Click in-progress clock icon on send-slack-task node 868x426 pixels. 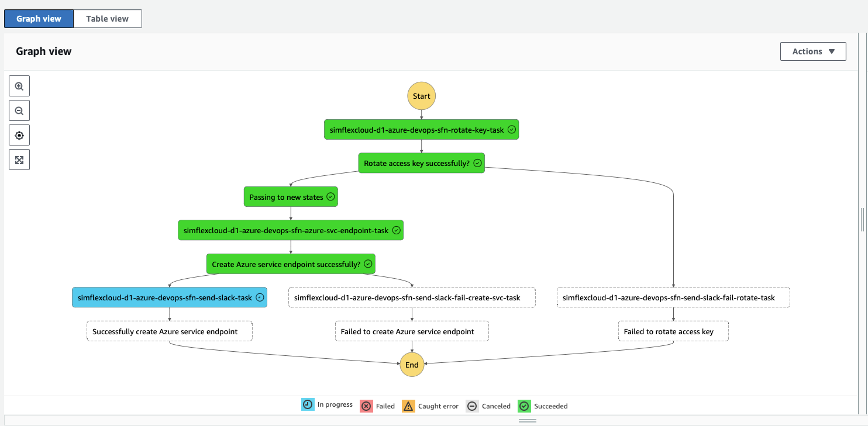[260, 298]
